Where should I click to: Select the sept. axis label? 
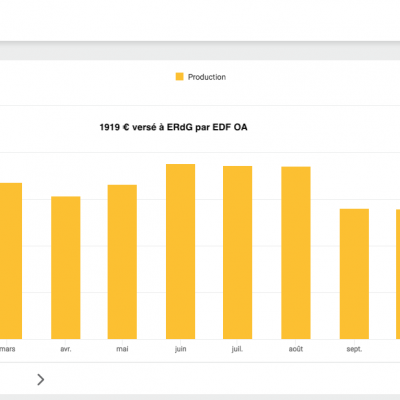[354, 349]
